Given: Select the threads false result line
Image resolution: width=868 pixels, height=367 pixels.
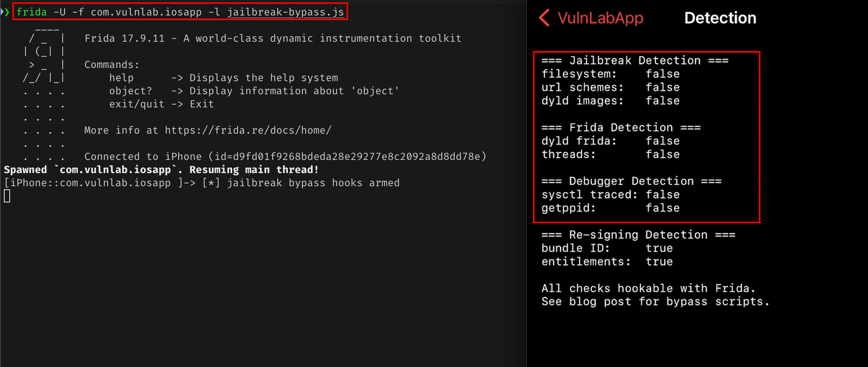Looking at the screenshot, I should (610, 155).
